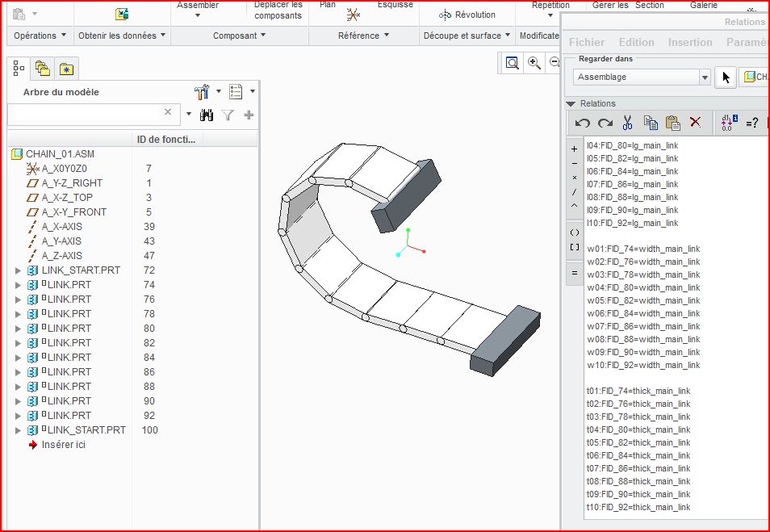Click the Obtenir les données import icon
Image resolution: width=770 pixels, height=532 pixels.
[x=122, y=15]
